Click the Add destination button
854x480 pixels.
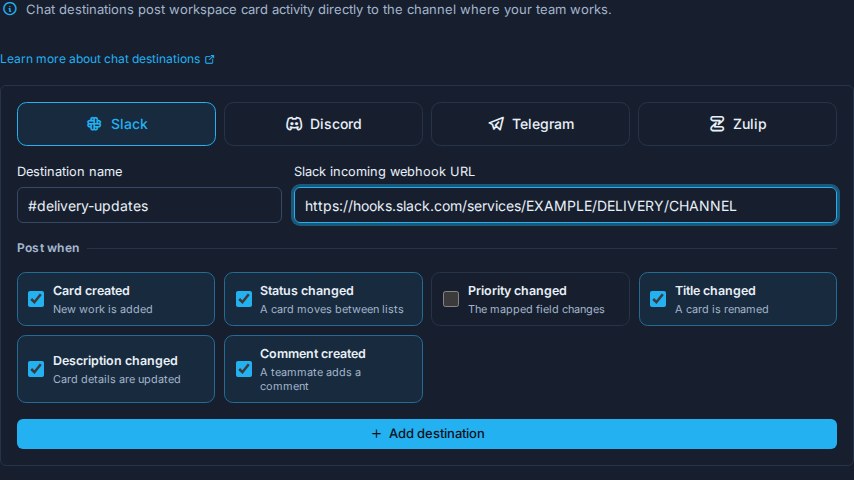point(427,434)
